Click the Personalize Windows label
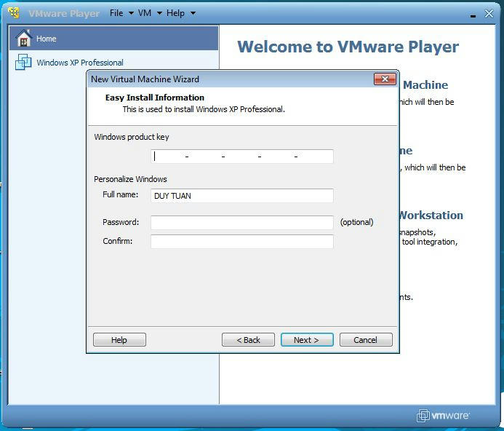 point(130,179)
